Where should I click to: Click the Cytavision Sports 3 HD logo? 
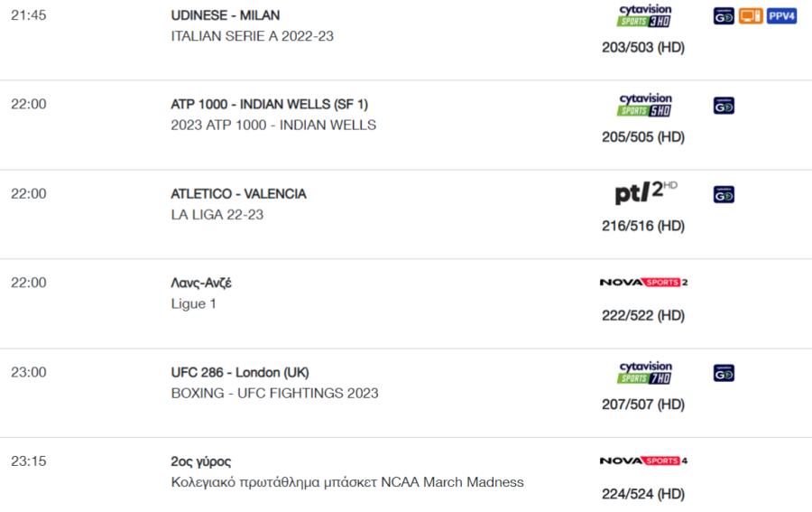[x=644, y=16]
